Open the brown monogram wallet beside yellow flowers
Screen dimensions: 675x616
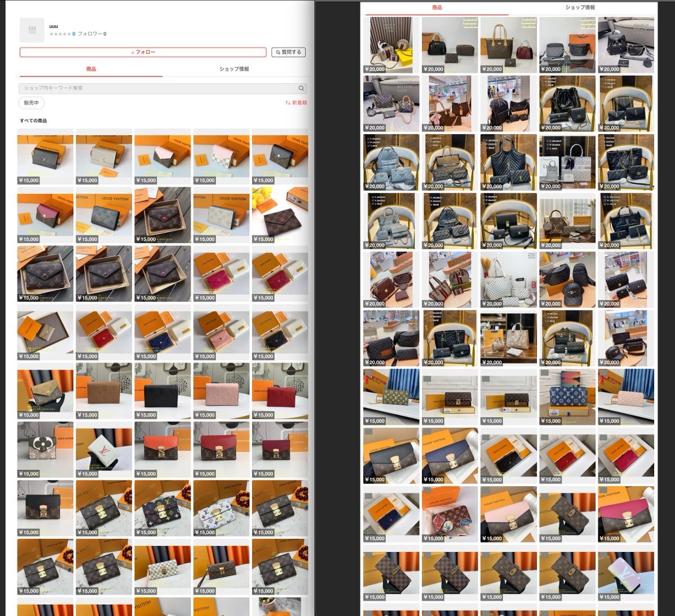[280, 215]
